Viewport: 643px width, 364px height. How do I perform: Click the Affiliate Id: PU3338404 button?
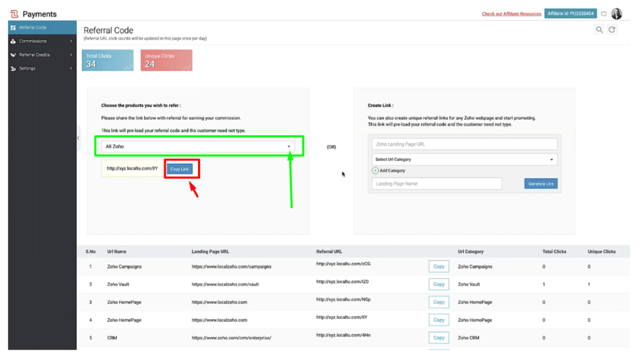point(571,14)
